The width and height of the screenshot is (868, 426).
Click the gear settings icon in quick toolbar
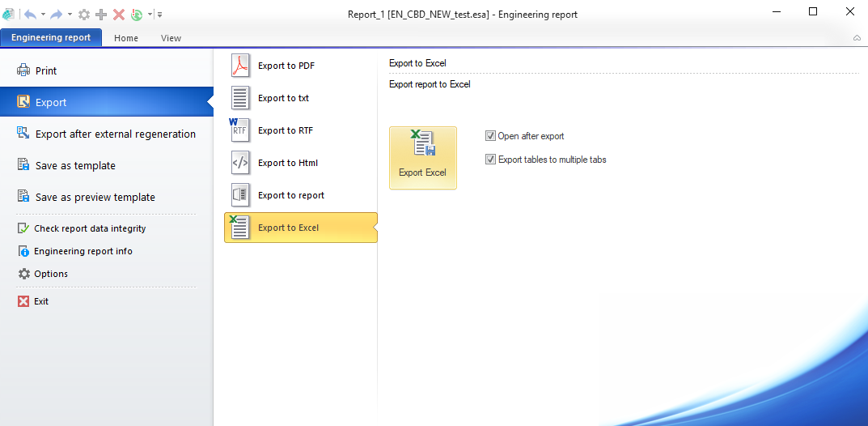(84, 15)
